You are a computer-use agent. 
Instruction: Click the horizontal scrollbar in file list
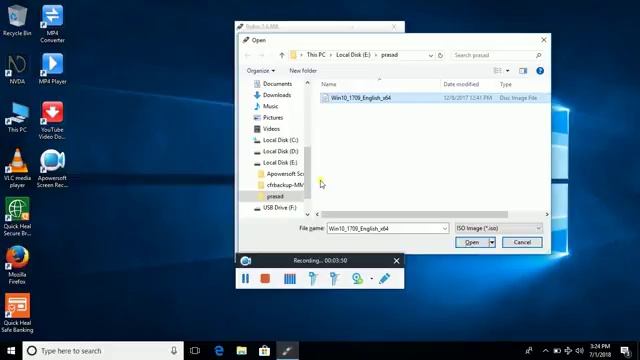coord(414,214)
